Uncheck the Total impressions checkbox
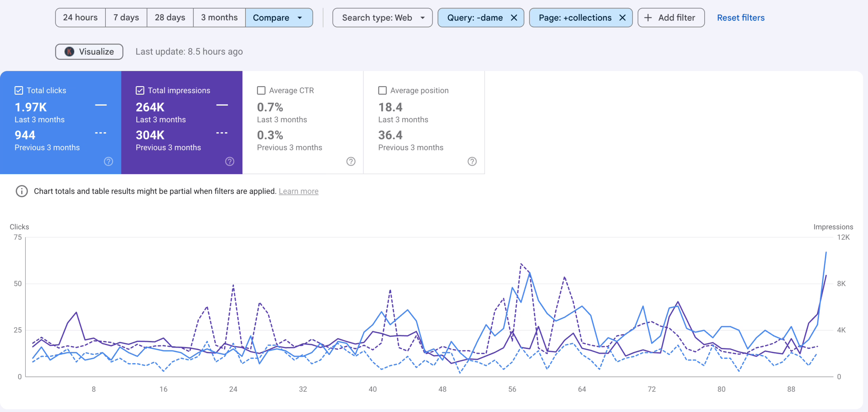Viewport: 868px width, 412px height. click(140, 90)
